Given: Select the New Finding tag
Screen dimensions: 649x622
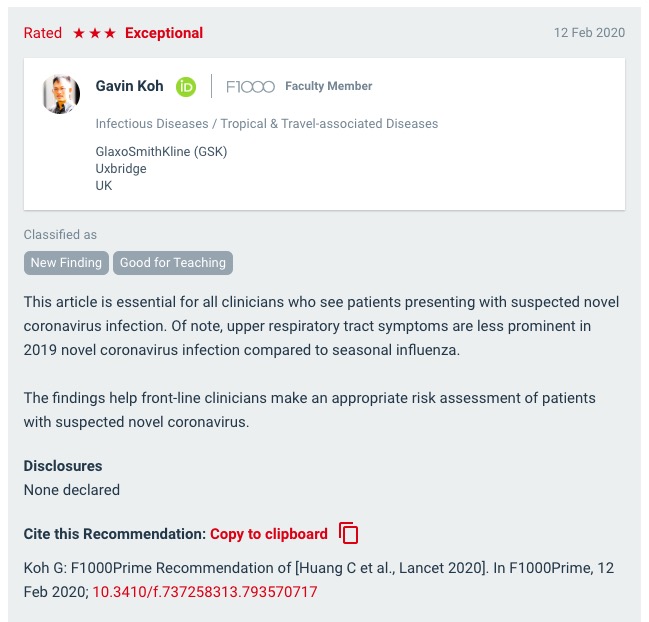Looking at the screenshot, I should pos(66,263).
